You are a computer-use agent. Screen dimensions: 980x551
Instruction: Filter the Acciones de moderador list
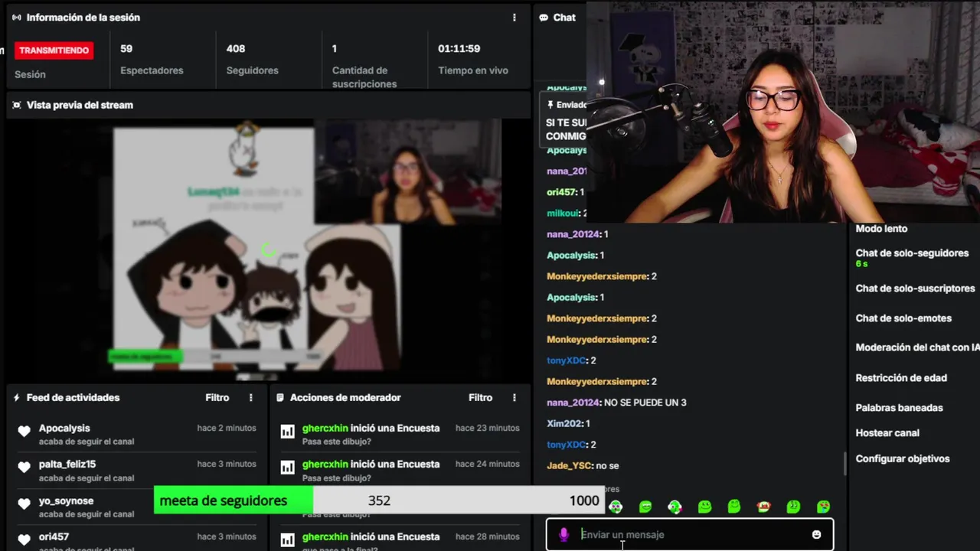point(481,398)
